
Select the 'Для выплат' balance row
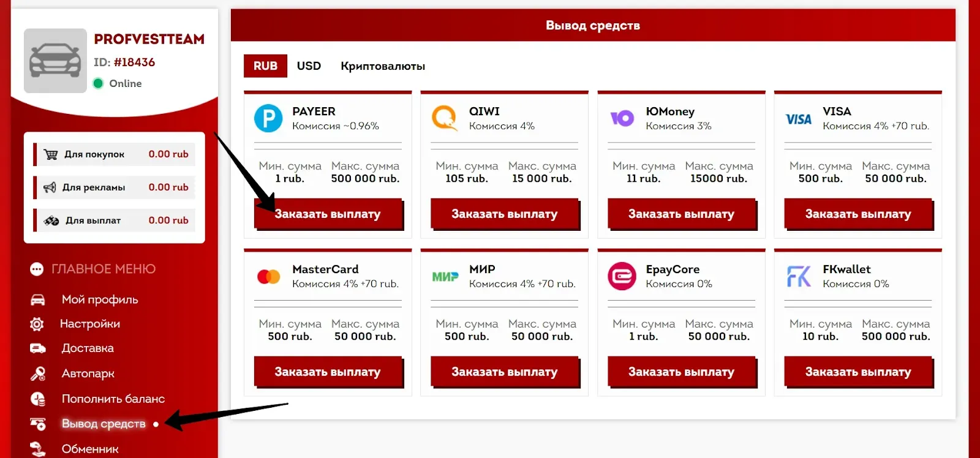coord(115,220)
